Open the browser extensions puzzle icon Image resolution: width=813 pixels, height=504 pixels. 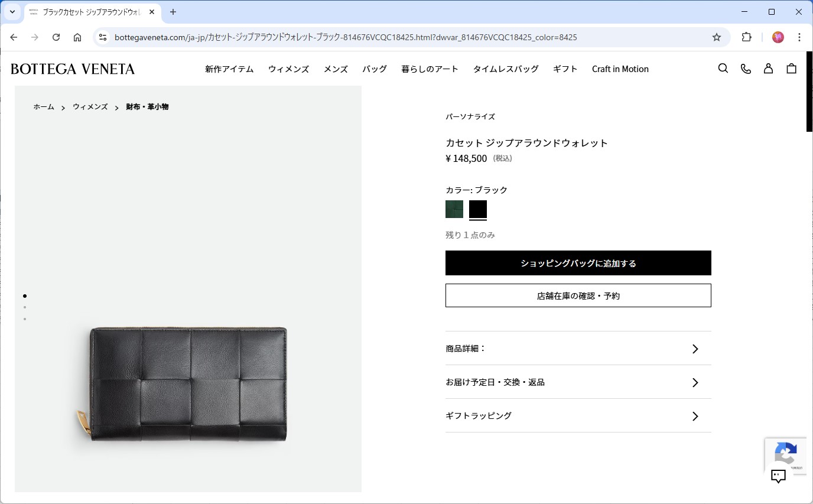(x=746, y=37)
